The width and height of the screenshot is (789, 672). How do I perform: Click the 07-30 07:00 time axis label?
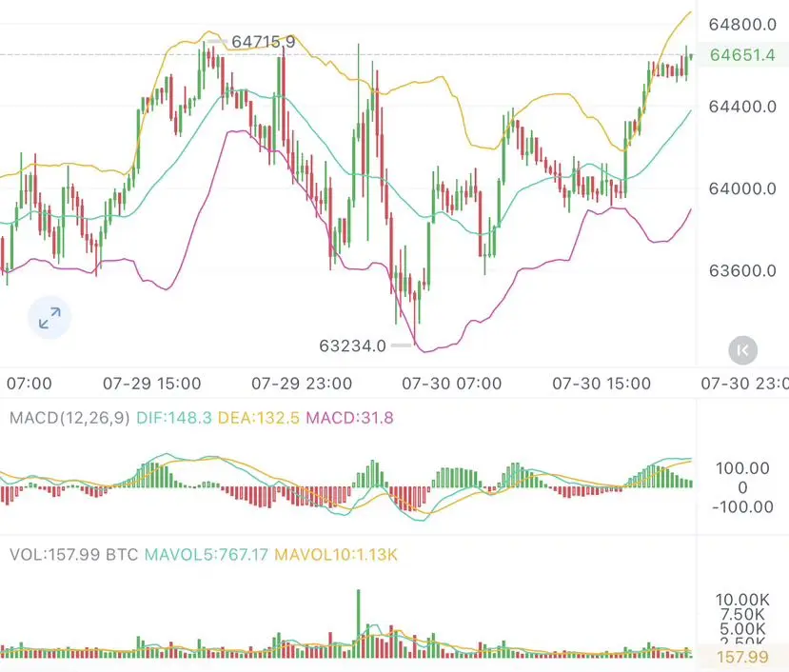452,384
